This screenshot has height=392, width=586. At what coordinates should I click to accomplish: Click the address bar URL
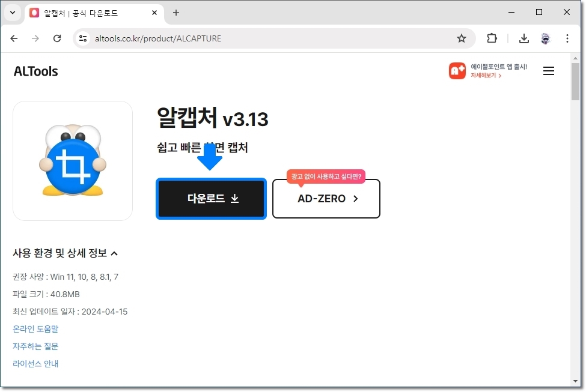pos(158,38)
